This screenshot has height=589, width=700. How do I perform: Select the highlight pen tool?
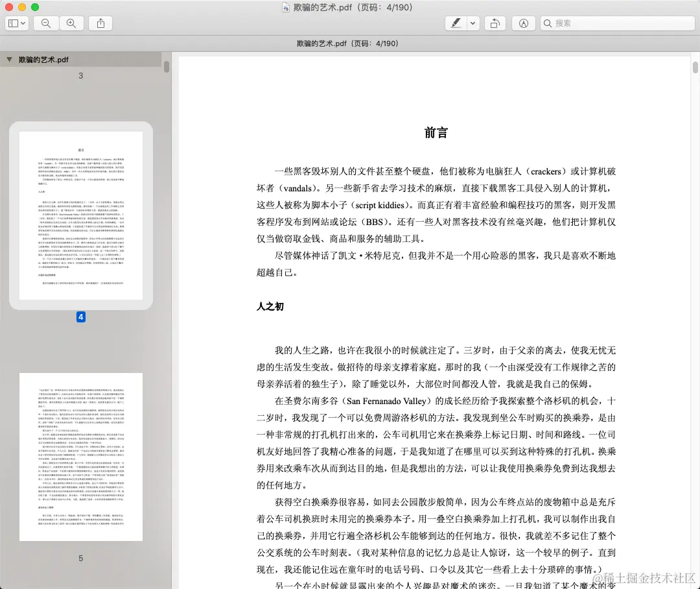pos(456,23)
